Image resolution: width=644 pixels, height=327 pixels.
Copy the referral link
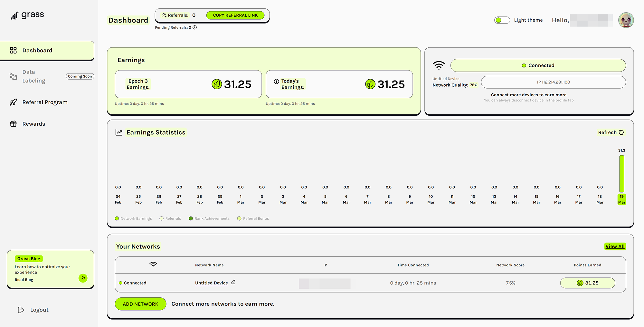[x=235, y=15]
